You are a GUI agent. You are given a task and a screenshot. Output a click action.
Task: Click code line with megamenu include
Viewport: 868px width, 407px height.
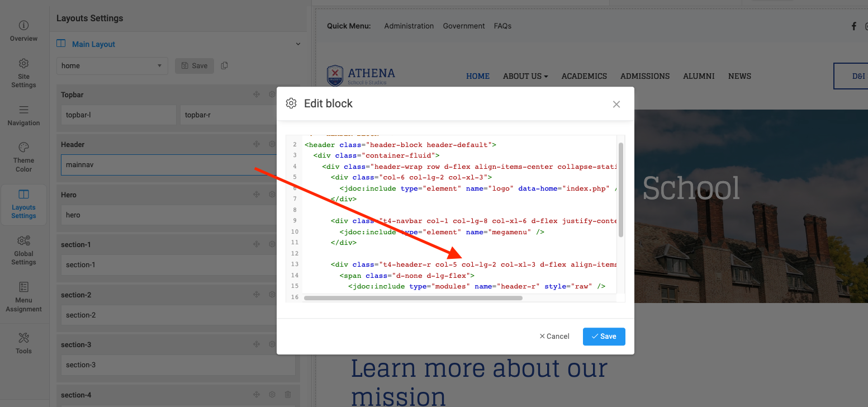[x=442, y=232]
